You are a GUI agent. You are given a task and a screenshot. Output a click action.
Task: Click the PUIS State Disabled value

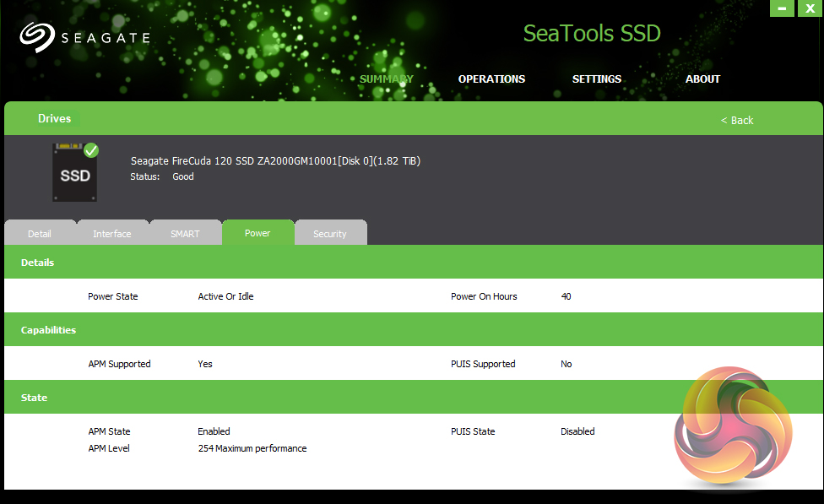pos(577,431)
